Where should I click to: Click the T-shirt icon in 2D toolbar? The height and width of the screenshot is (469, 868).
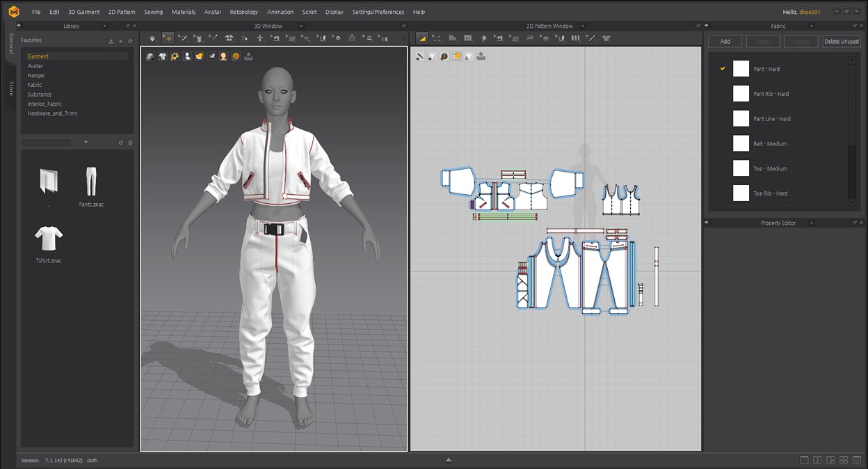click(x=606, y=38)
